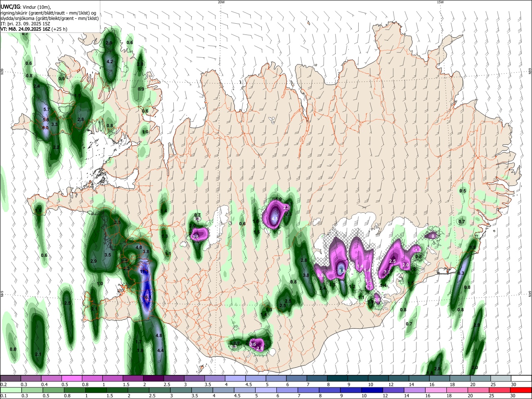Click the palest green 0.1 swatch in lower legend
The height and width of the screenshot is (399, 532).
coord(11,390)
